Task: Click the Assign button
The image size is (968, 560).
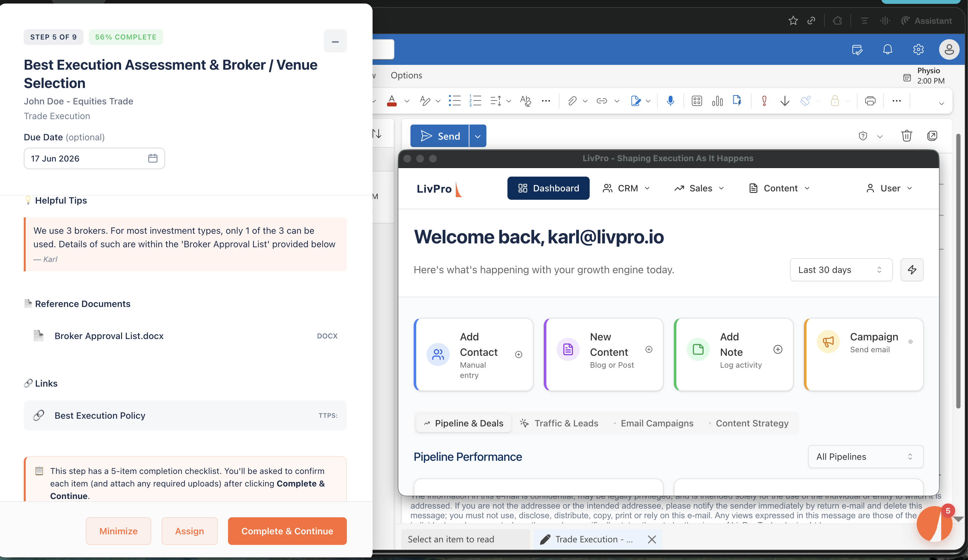Action: 190,531
